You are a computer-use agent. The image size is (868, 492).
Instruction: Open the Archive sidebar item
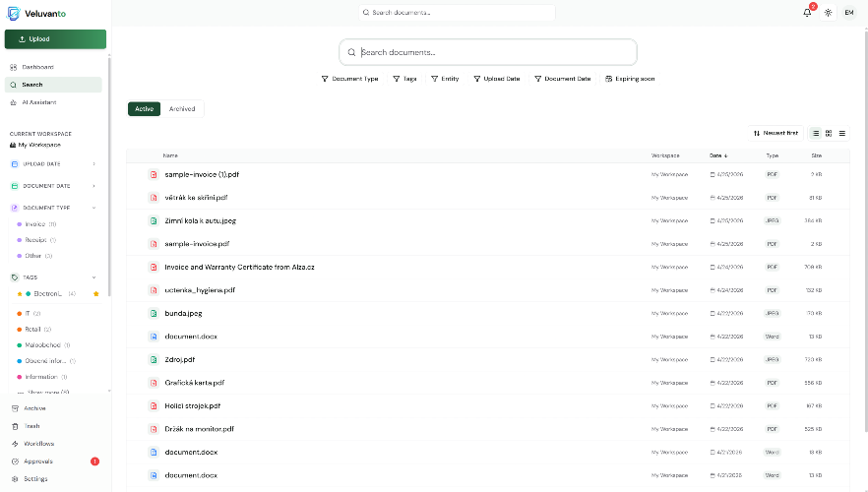(53, 408)
